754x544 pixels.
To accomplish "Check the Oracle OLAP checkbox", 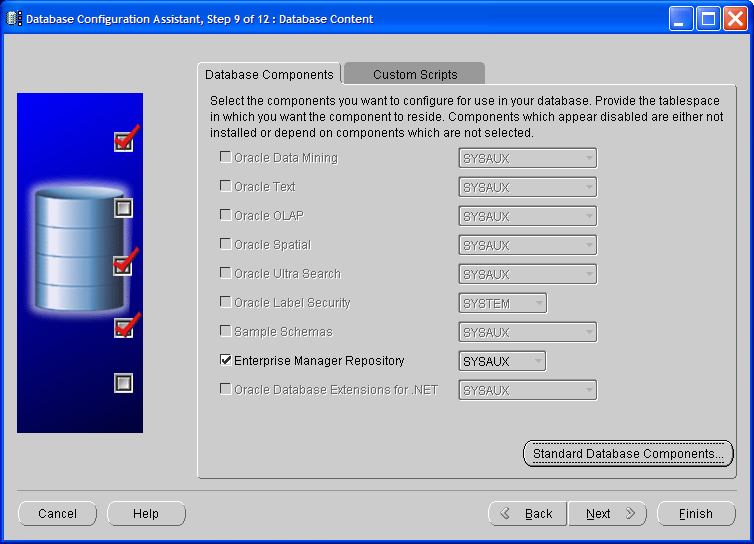I will click(225, 215).
